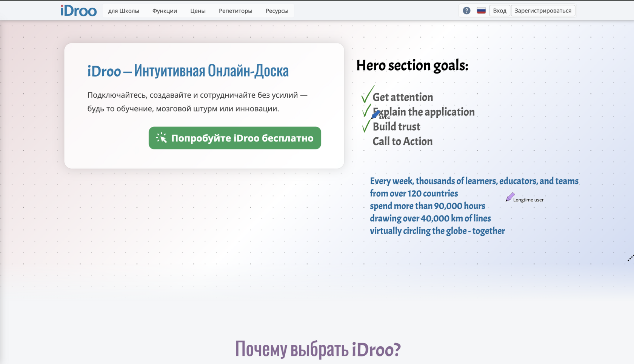Click the 'Get attention' list item

tap(403, 97)
